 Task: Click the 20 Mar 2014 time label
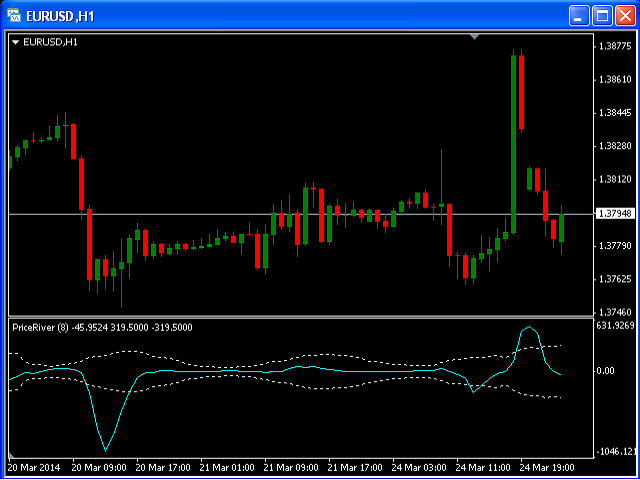tap(34, 467)
